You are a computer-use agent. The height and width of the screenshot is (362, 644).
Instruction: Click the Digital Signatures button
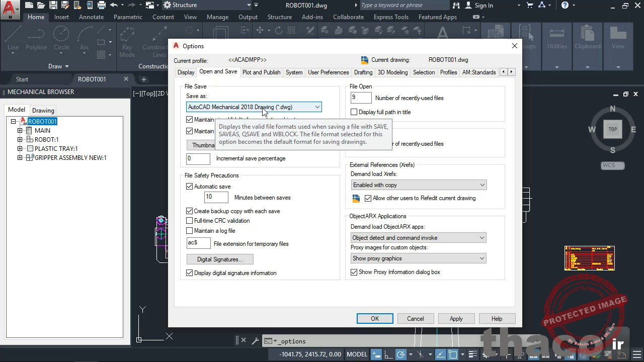[x=219, y=259]
